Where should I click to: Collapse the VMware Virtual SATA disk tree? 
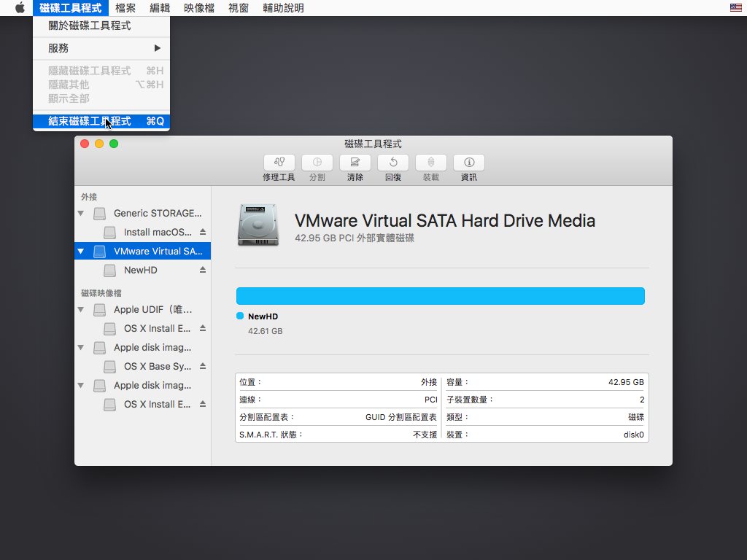click(x=81, y=252)
